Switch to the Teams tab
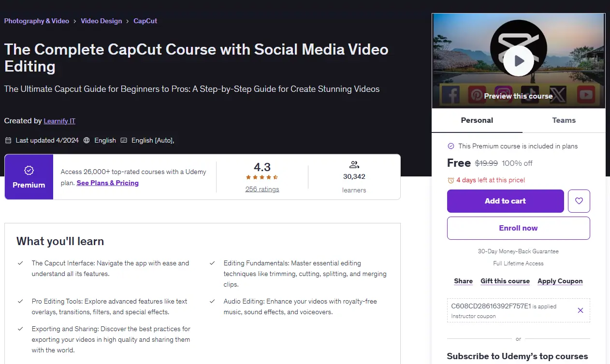 (564, 120)
